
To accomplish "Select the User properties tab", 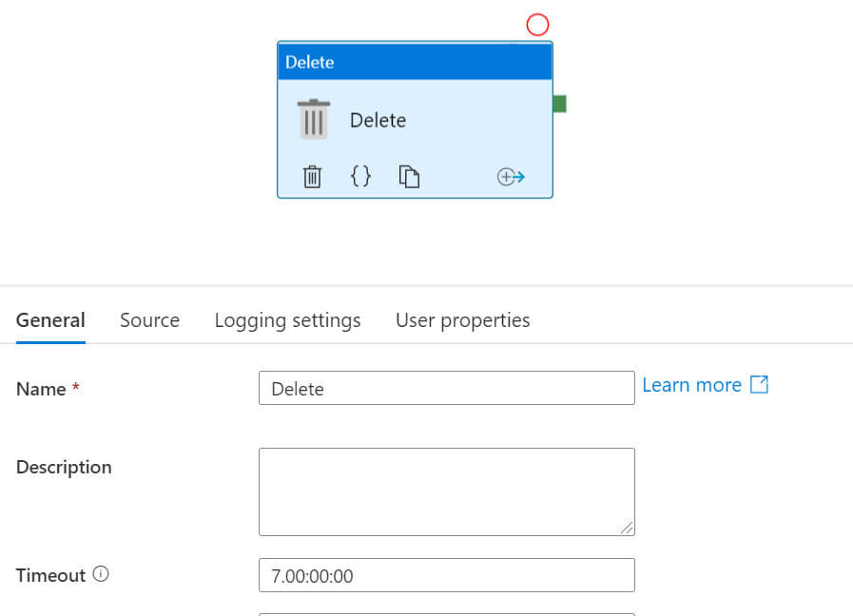I will [462, 320].
